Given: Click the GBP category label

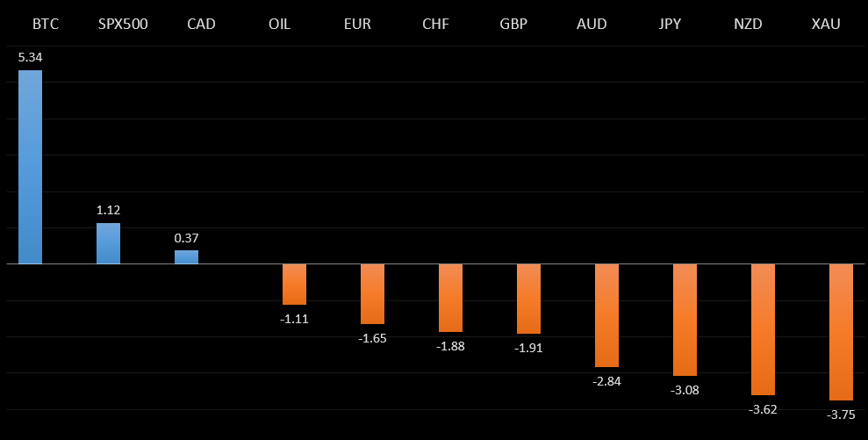Looking at the screenshot, I should (x=513, y=24).
